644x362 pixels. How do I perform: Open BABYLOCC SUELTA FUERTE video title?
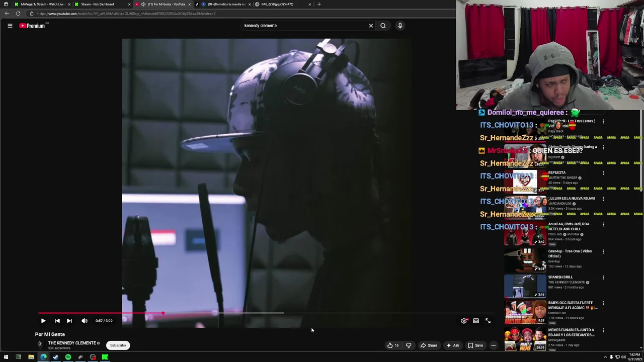pos(573,305)
